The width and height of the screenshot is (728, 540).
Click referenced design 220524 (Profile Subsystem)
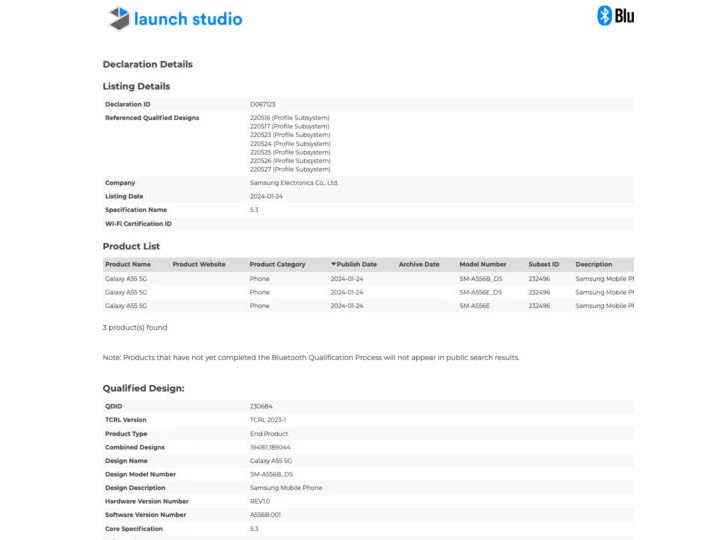point(290,144)
